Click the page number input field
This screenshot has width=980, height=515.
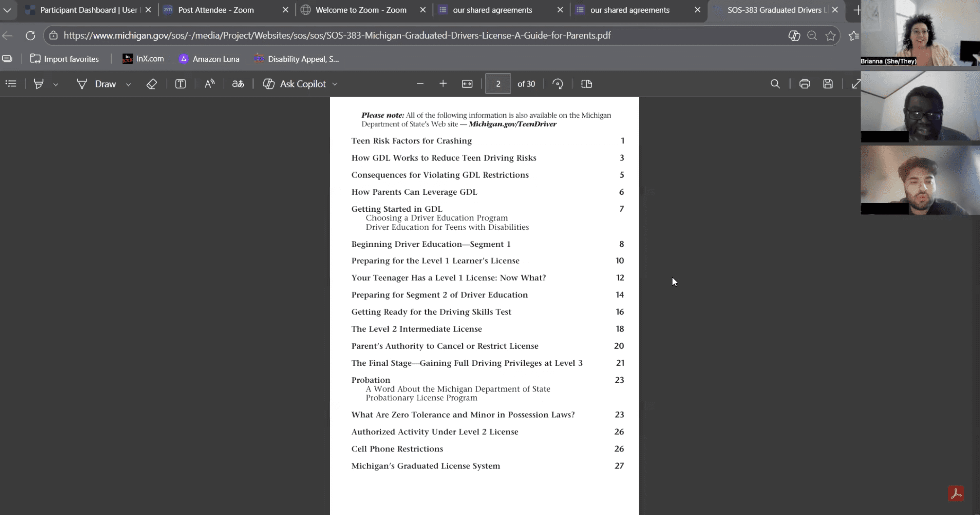tap(498, 84)
